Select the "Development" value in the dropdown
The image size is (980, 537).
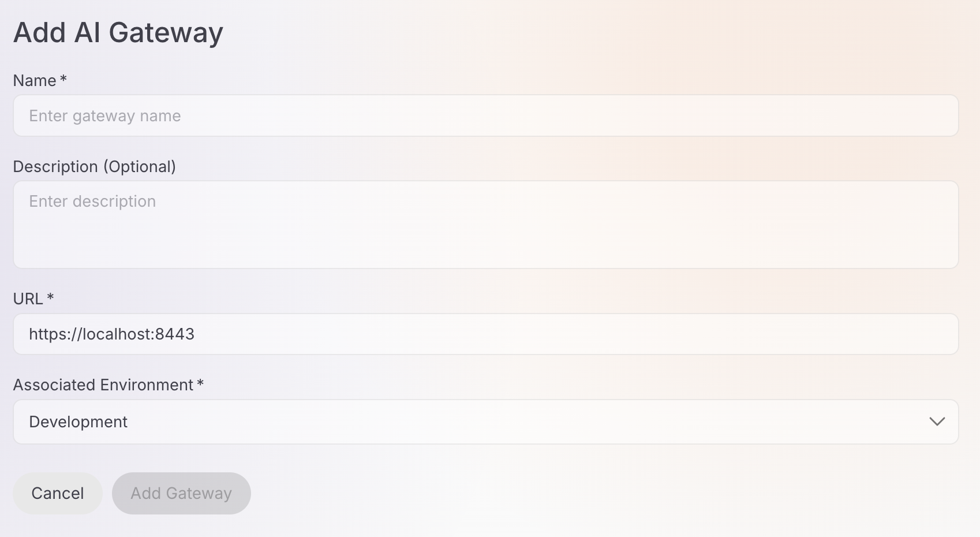pyautogui.click(x=78, y=422)
